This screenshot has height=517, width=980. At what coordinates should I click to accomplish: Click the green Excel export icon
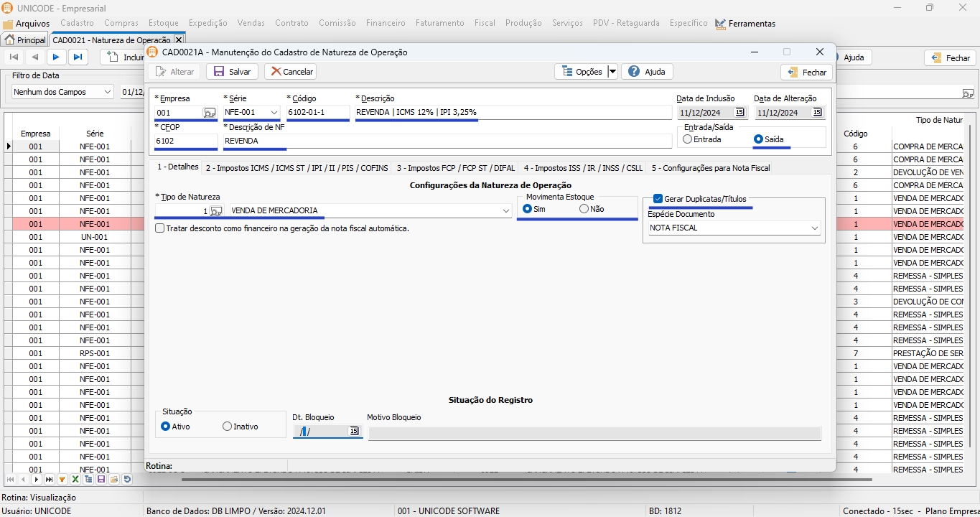tap(75, 480)
